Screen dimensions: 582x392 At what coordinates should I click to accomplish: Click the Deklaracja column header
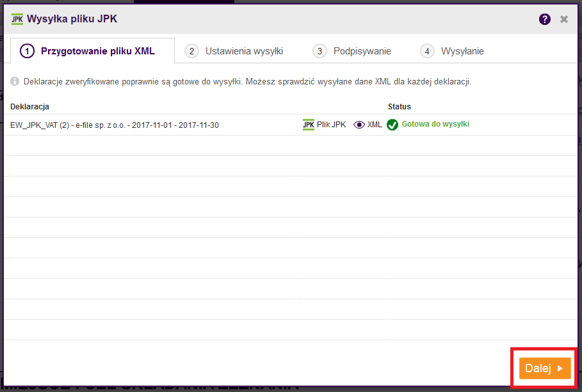point(30,106)
